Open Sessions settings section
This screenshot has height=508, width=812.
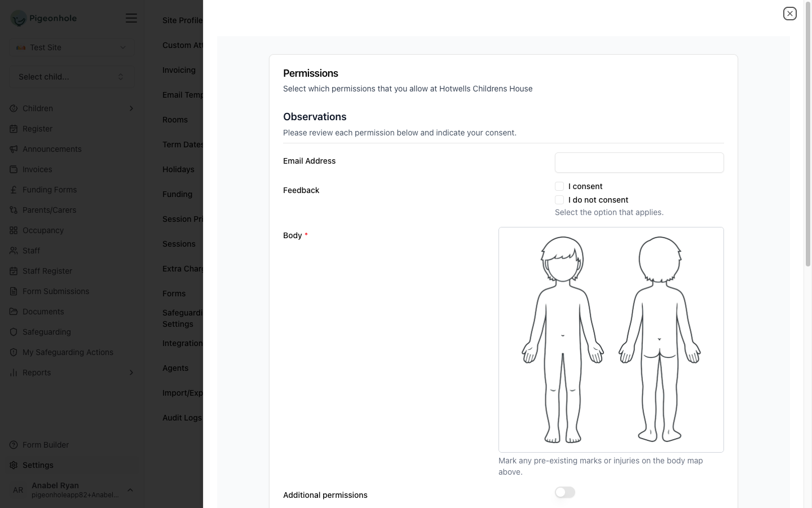[179, 244]
